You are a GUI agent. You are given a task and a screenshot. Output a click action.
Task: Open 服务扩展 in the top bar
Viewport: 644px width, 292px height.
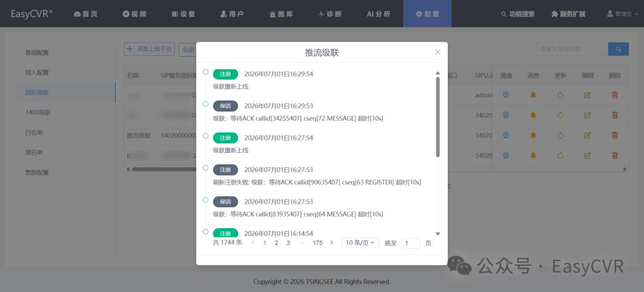(x=568, y=14)
